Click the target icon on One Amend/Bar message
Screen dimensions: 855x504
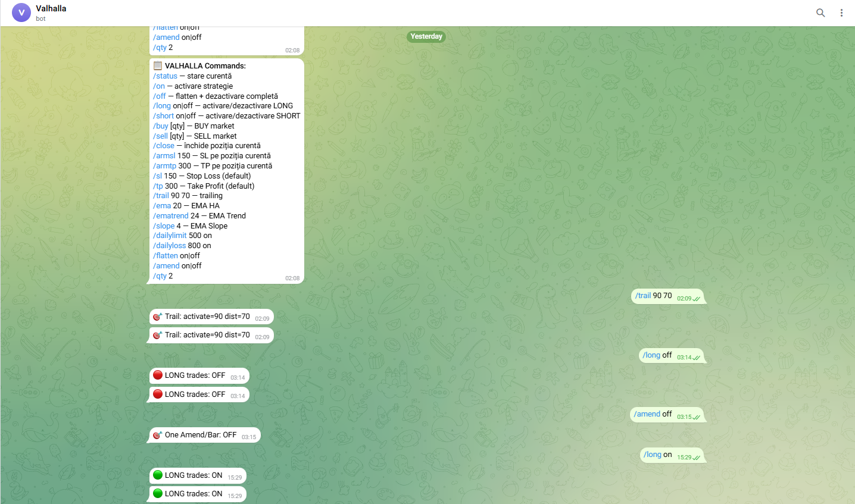[x=157, y=435]
